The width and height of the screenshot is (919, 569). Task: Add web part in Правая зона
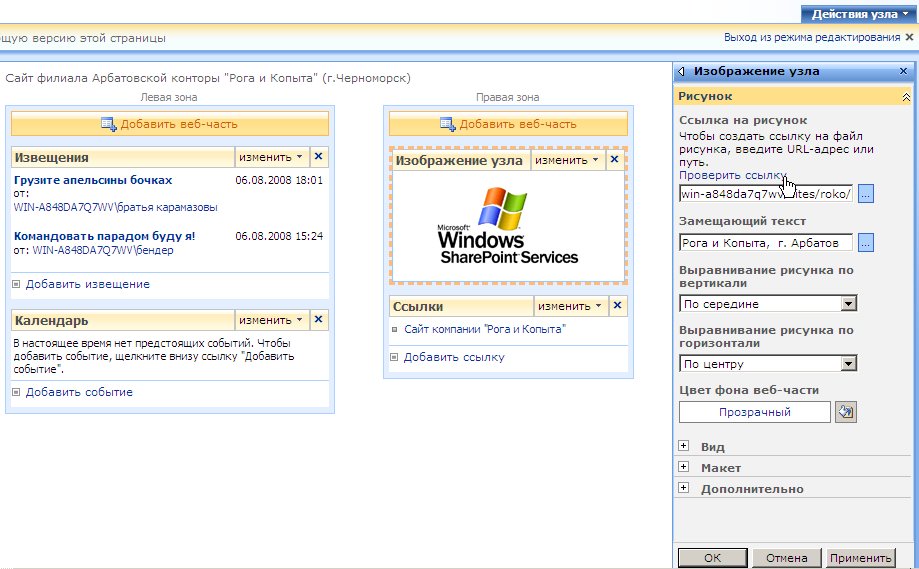(x=508, y=124)
